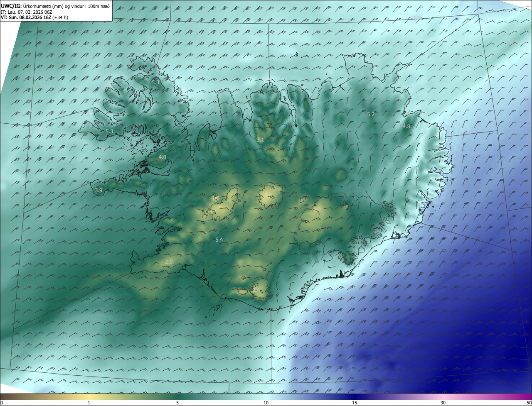This screenshot has width=532, height=406.
Task: Click the 4.8 value label on the map
Action: click(x=406, y=126)
